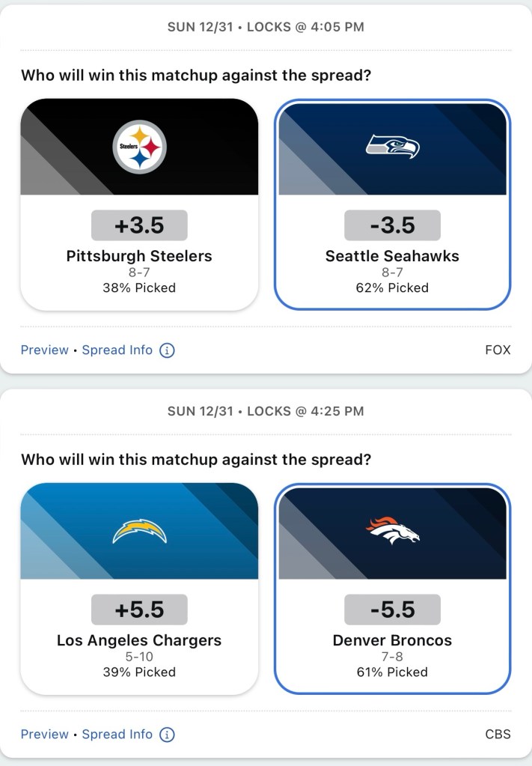Pick Denver Broncos team name
The height and width of the screenshot is (766, 532).
click(392, 640)
